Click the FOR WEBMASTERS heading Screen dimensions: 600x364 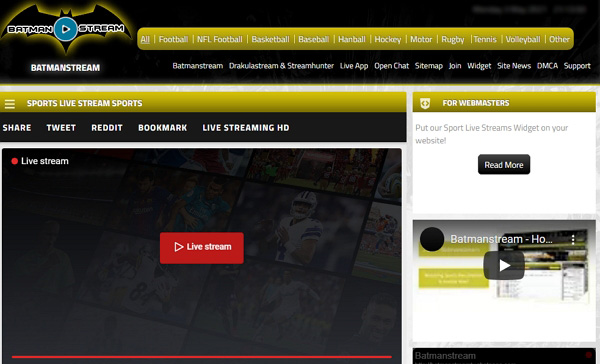(476, 103)
